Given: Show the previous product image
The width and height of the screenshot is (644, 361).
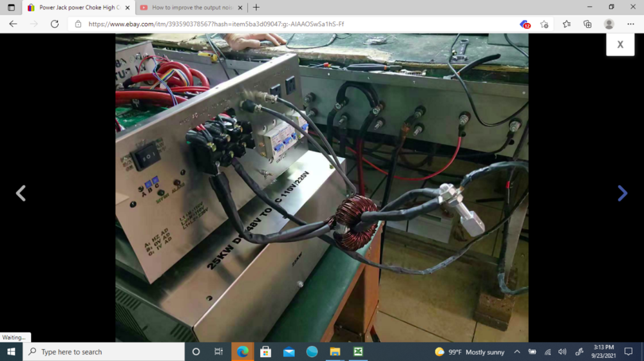Looking at the screenshot, I should point(21,193).
